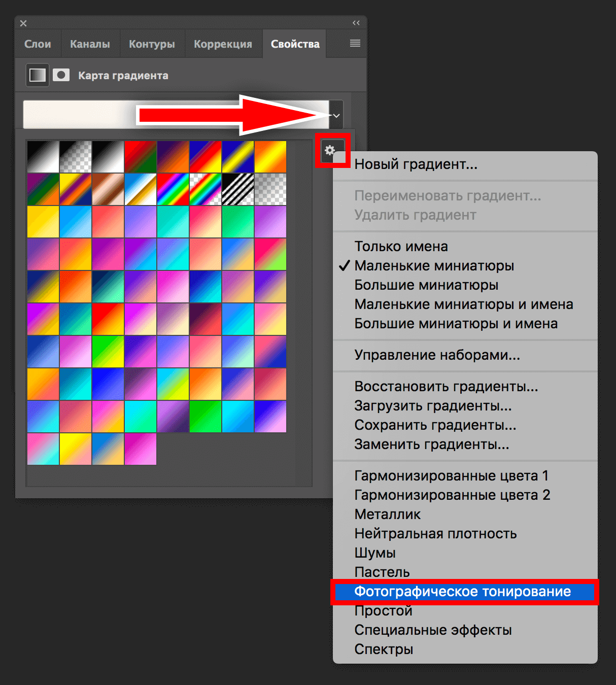
Task: Switch to the Слои tab
Action: coord(37,44)
